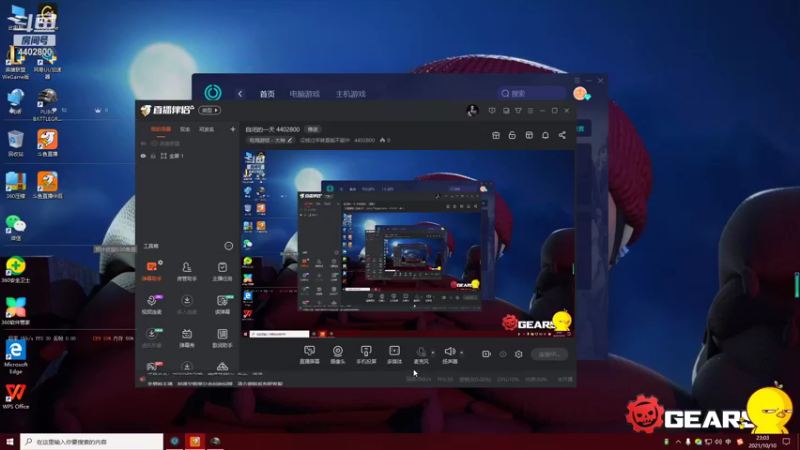
Task: Click the Windows taskbar search box
Action: click(92, 441)
